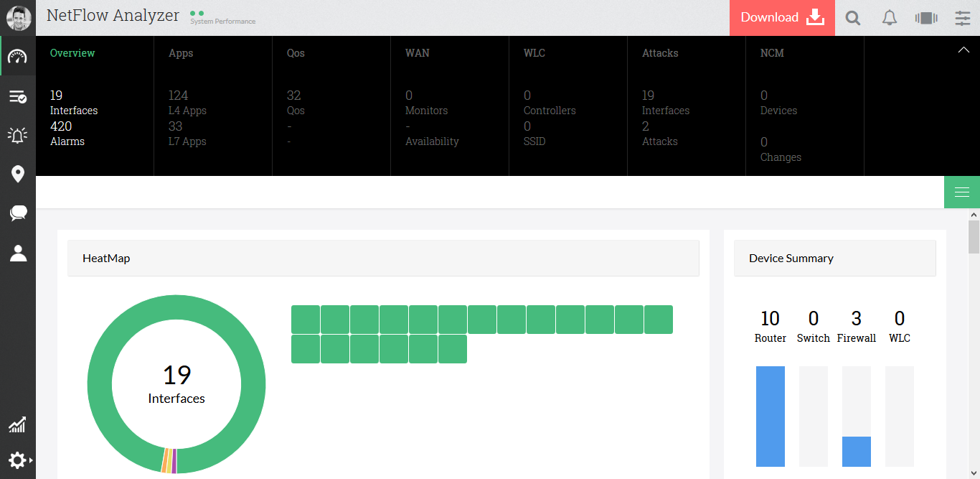Open the dashboard gauge icon in sidebar
The image size is (980, 479).
18,57
